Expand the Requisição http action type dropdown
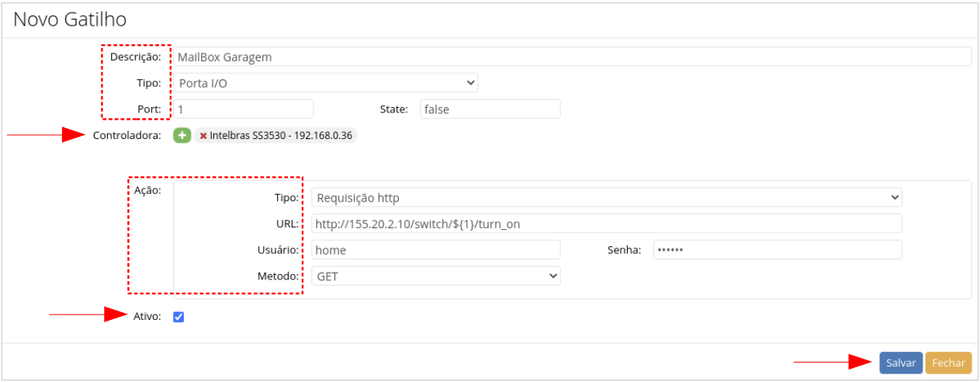 coord(606,198)
